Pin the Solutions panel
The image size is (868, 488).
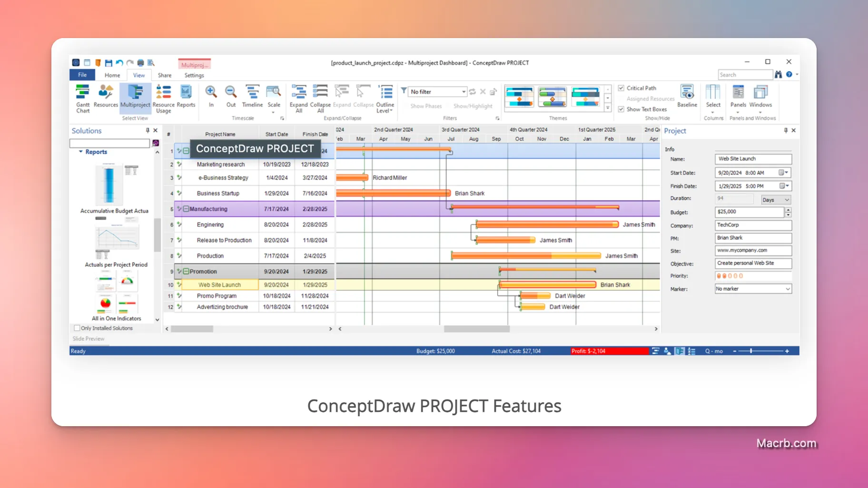click(x=148, y=130)
